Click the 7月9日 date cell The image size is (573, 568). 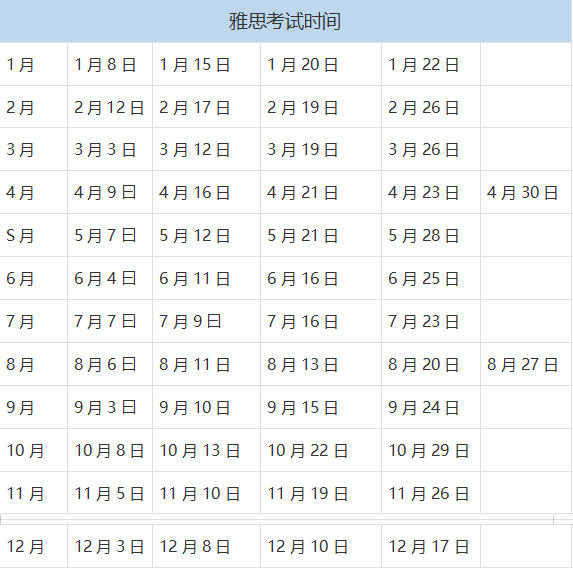click(x=206, y=321)
